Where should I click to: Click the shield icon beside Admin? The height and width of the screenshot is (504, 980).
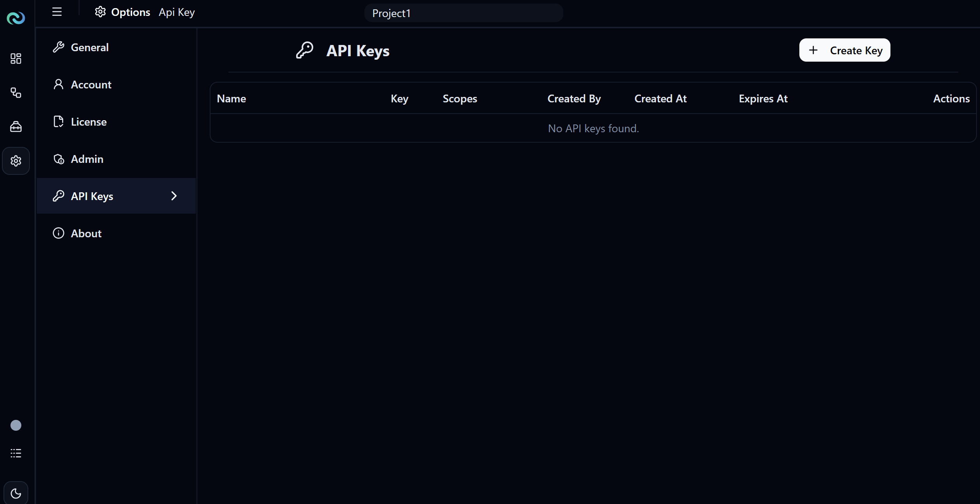click(59, 159)
